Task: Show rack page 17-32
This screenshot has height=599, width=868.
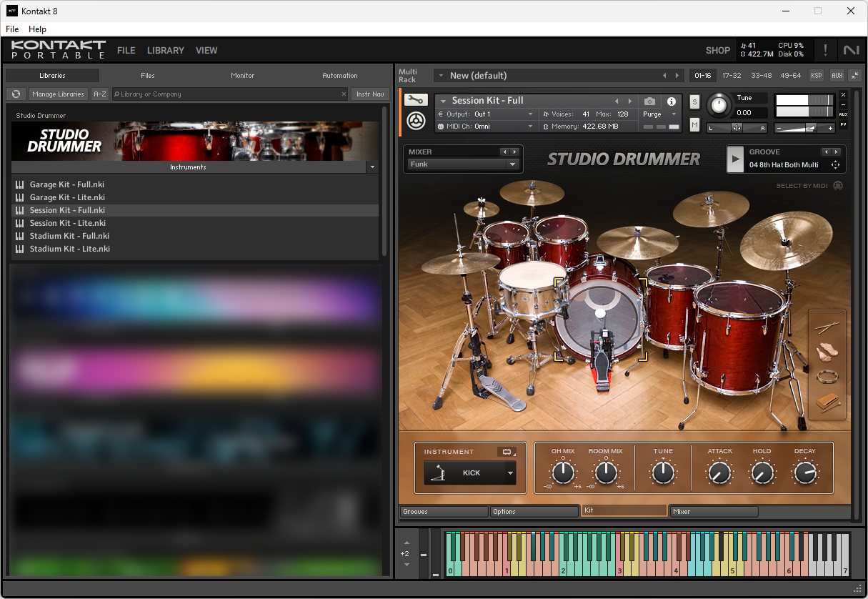Action: (732, 75)
